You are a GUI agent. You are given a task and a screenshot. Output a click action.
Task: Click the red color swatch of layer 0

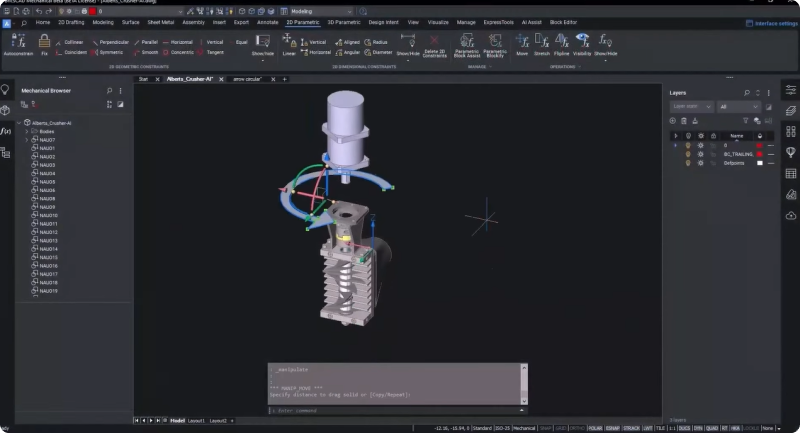(x=760, y=146)
